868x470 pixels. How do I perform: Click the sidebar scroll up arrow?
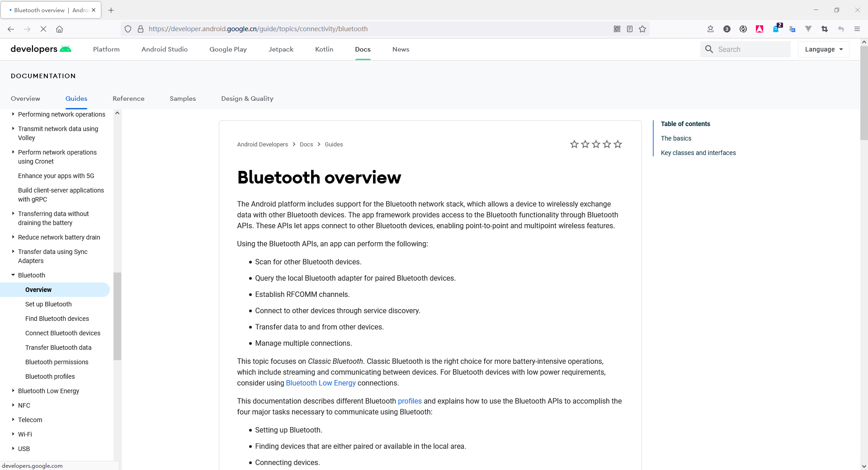(x=117, y=113)
